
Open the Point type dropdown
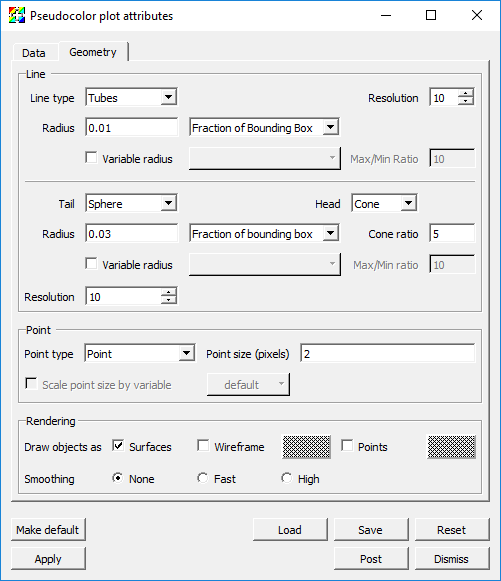(139, 353)
